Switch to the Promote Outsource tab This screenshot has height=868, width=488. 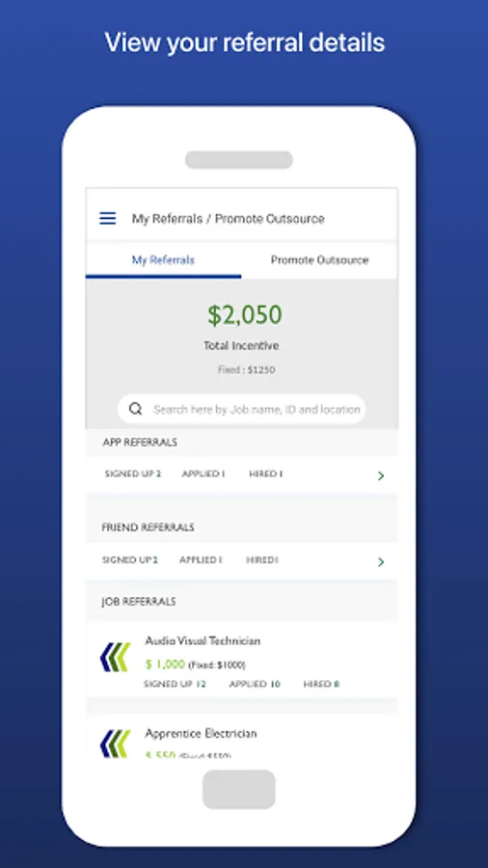pos(319,260)
